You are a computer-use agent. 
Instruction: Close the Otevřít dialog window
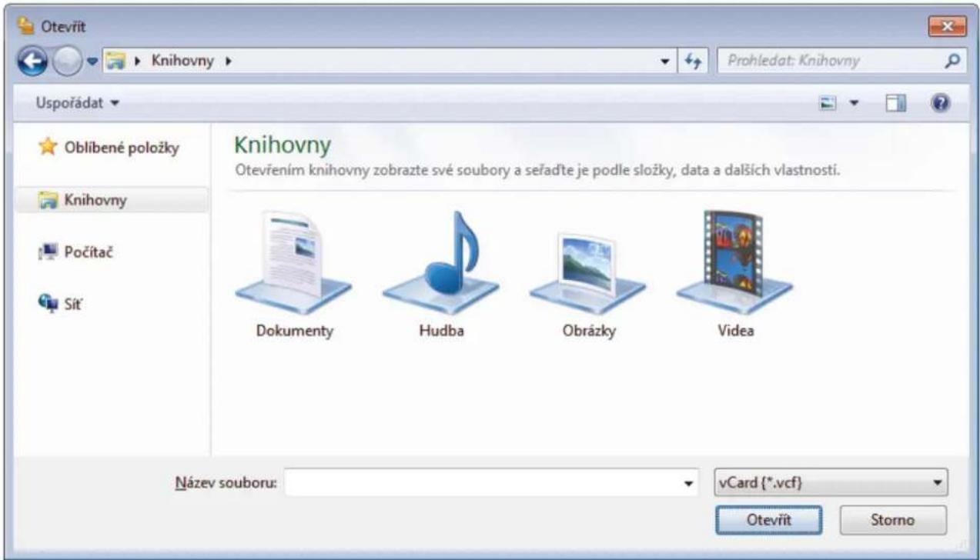click(947, 28)
